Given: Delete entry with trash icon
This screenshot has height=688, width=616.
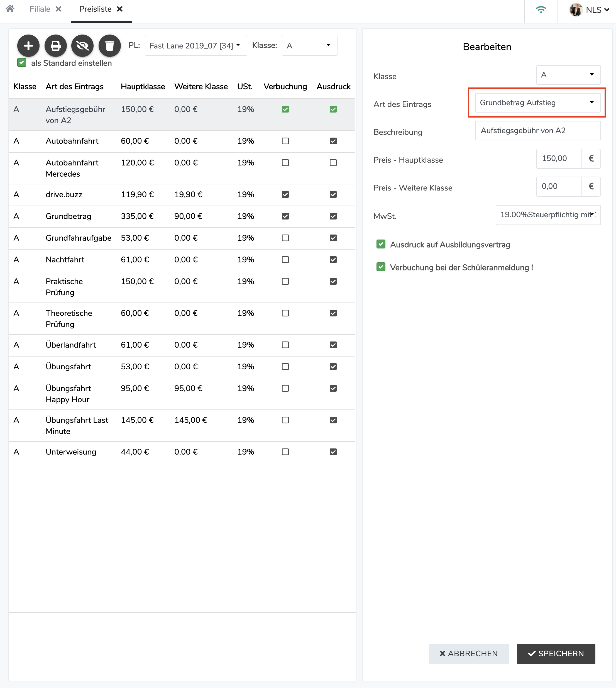Looking at the screenshot, I should 110,45.
